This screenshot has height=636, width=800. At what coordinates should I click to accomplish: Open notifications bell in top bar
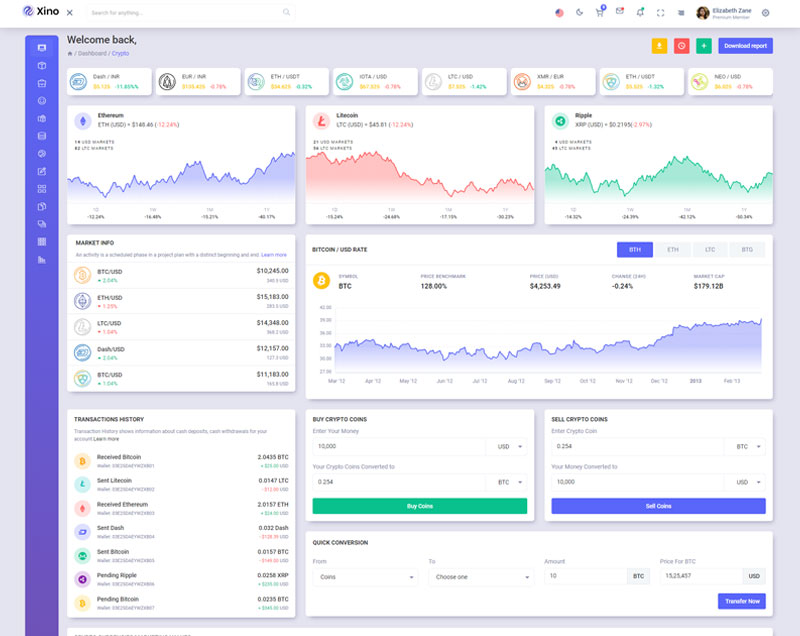(x=639, y=13)
